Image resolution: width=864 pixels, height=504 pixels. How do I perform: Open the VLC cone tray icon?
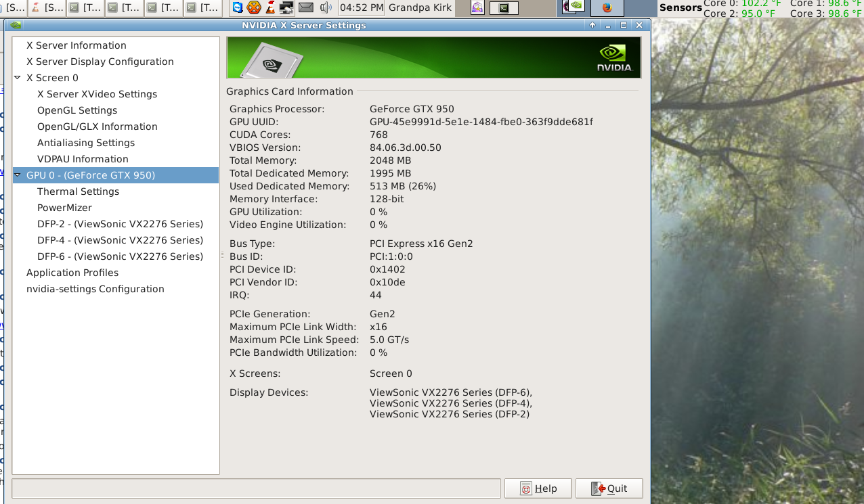point(271,7)
